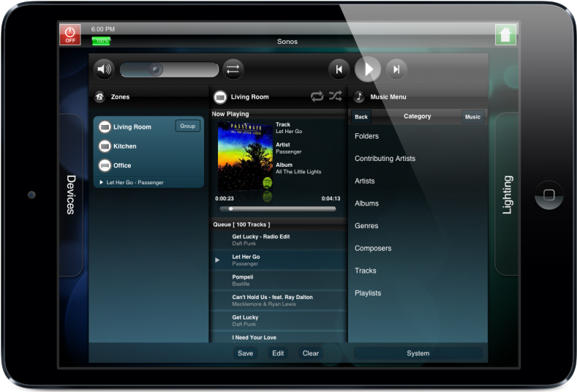
Task: Tap the green home icon
Action: point(505,34)
